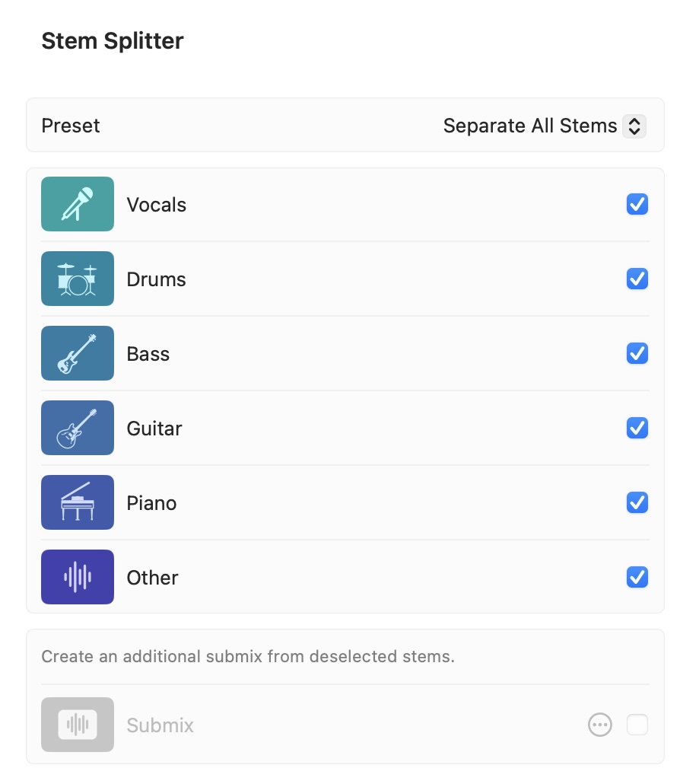This screenshot has height=784, width=680.
Task: Select the Other waveform icon
Action: click(x=77, y=577)
